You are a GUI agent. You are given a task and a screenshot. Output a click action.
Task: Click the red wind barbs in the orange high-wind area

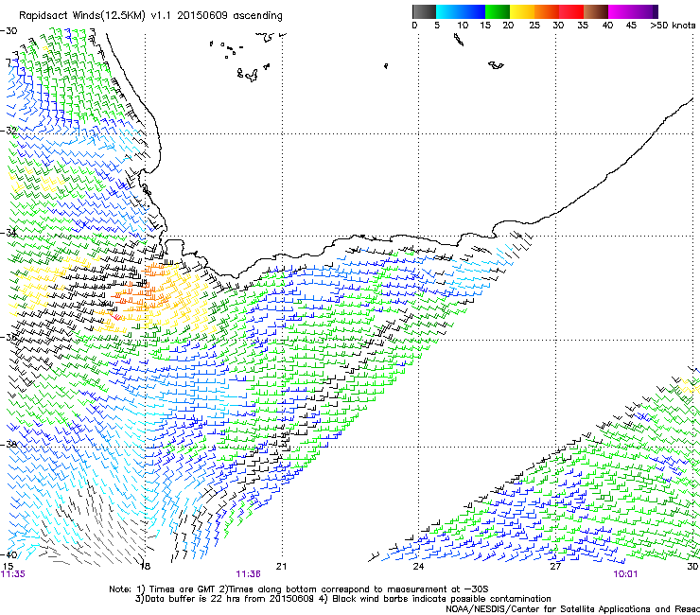[115, 316]
